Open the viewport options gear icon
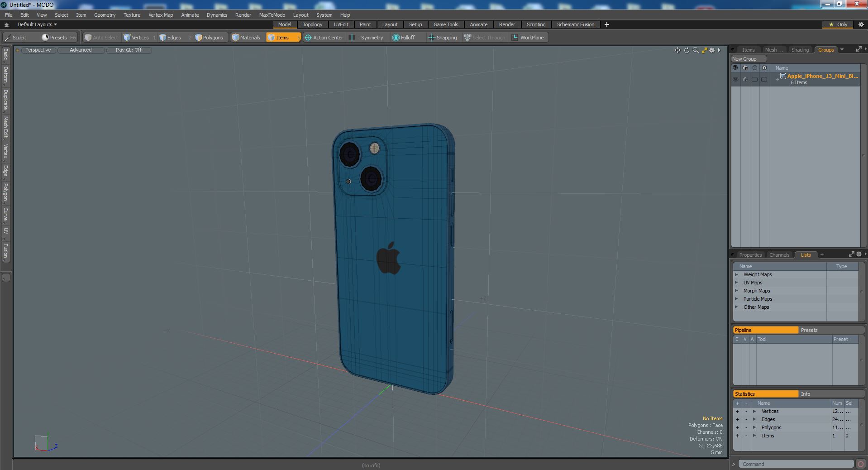Image resolution: width=868 pixels, height=470 pixels. (712, 50)
